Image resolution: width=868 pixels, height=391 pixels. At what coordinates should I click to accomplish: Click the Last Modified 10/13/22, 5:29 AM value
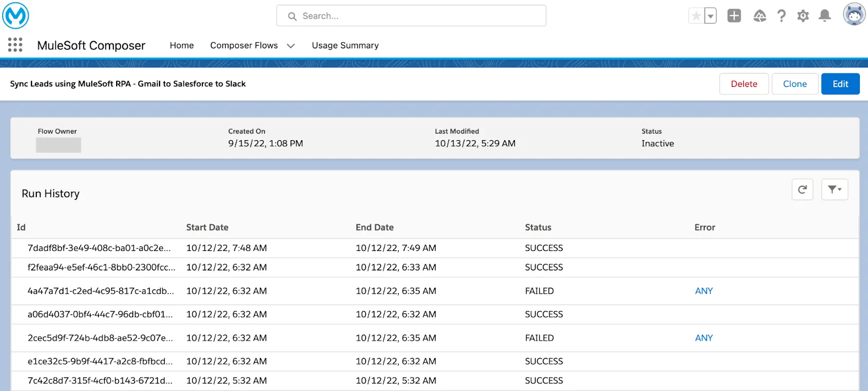[475, 143]
